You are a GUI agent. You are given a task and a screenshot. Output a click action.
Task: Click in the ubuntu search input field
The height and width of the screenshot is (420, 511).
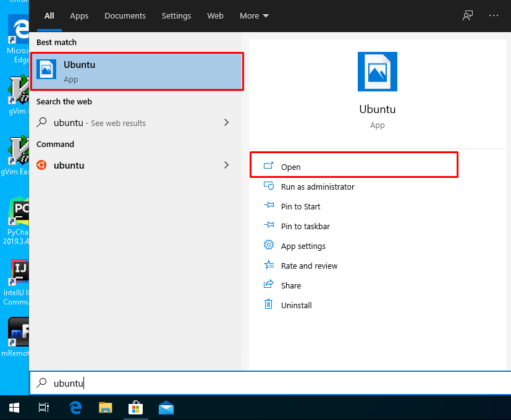[271, 383]
